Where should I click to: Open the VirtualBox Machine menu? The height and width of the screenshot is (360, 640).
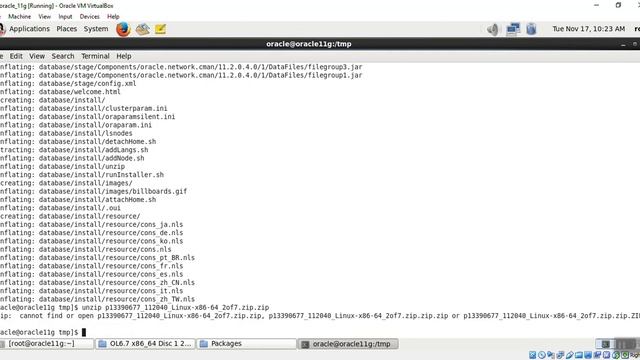tap(19, 17)
